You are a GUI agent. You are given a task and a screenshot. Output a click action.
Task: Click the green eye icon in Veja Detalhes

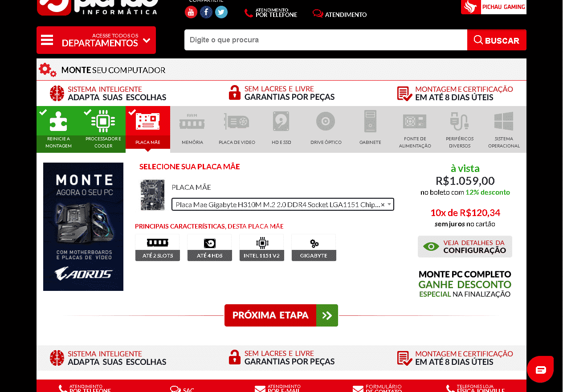coord(431,246)
